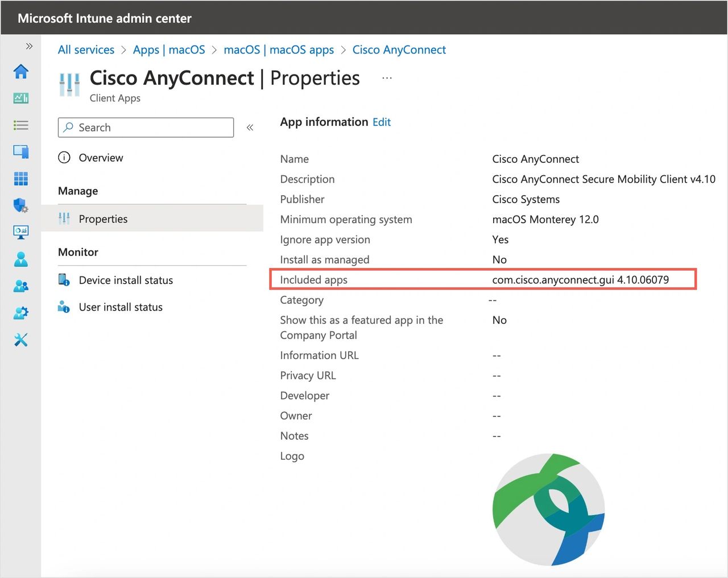Go to All services breadcrumb

(x=86, y=50)
